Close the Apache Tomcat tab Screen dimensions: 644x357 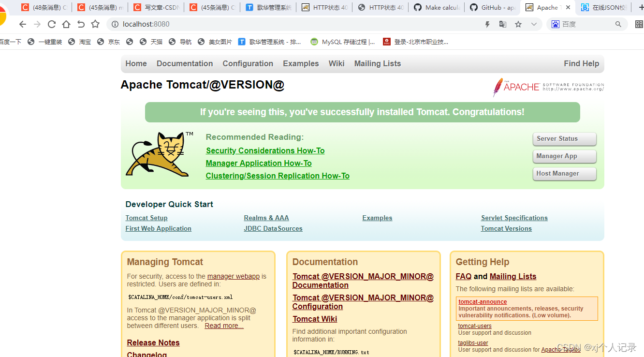568,7
